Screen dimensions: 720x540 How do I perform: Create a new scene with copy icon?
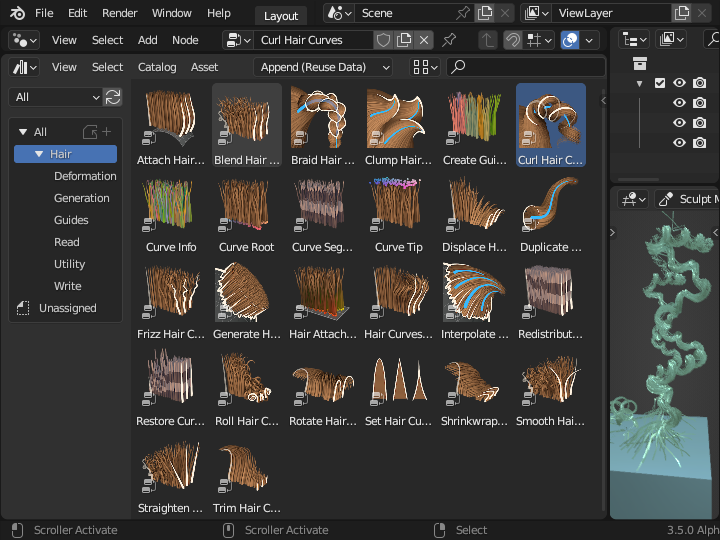click(x=484, y=13)
